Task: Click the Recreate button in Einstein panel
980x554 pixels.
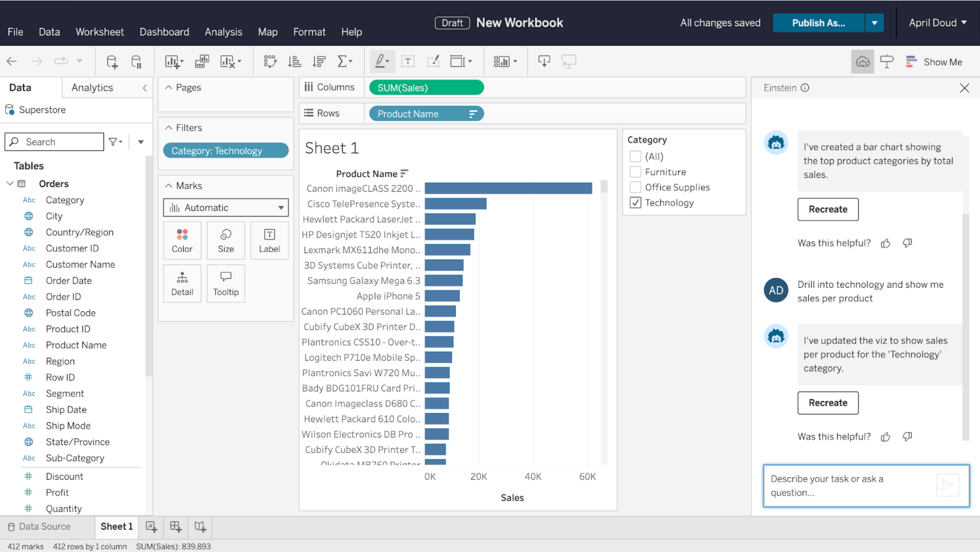Action: [x=827, y=403]
